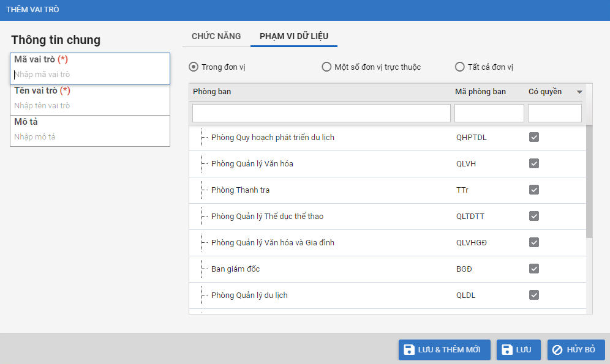Focus the Tên vai trò input field
The width and height of the screenshot is (610, 364).
tap(90, 106)
